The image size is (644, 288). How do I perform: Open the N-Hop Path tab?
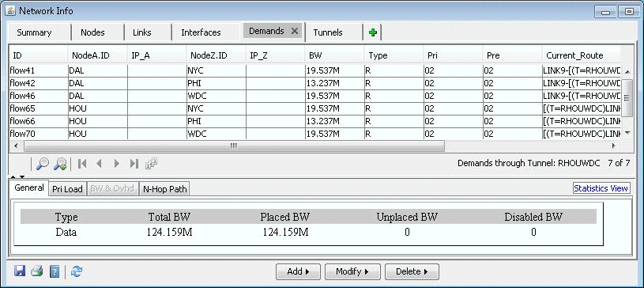pyautogui.click(x=164, y=189)
